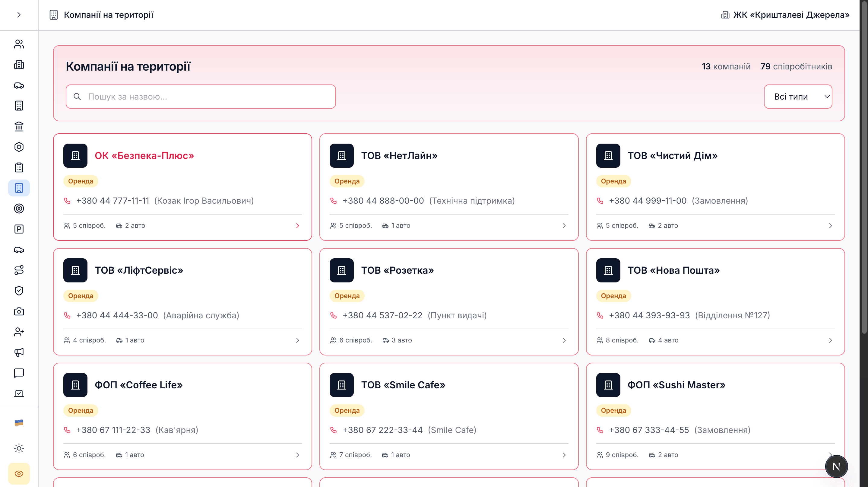Screen dimensions: 868x487
Task: Click the magnifier icon in the search field
Action: [x=77, y=97]
